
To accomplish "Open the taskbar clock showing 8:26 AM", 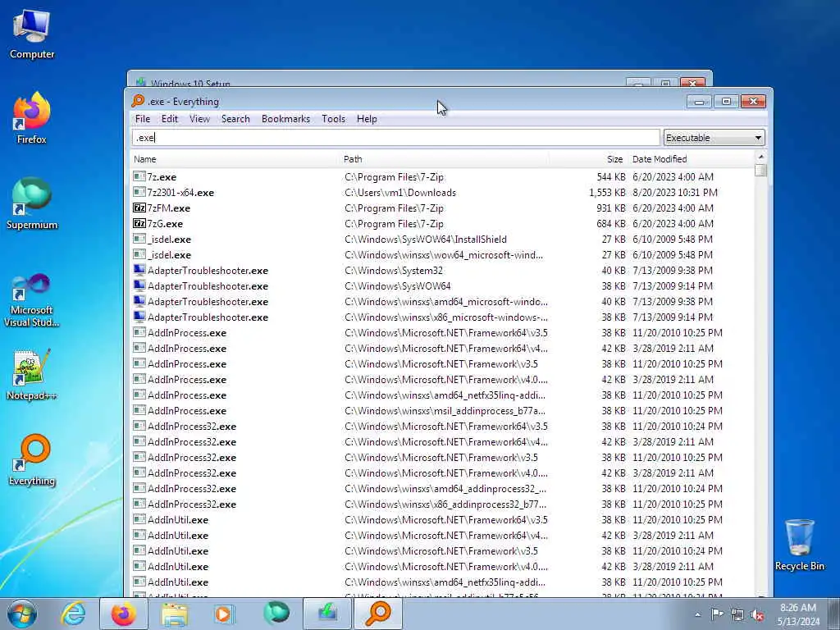I will pos(798,614).
